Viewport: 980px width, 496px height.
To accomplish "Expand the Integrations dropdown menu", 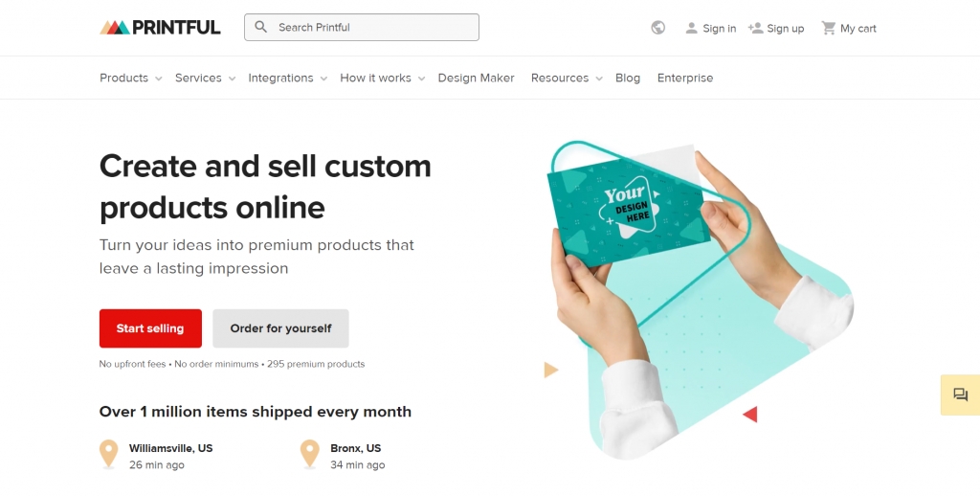I will tap(287, 79).
